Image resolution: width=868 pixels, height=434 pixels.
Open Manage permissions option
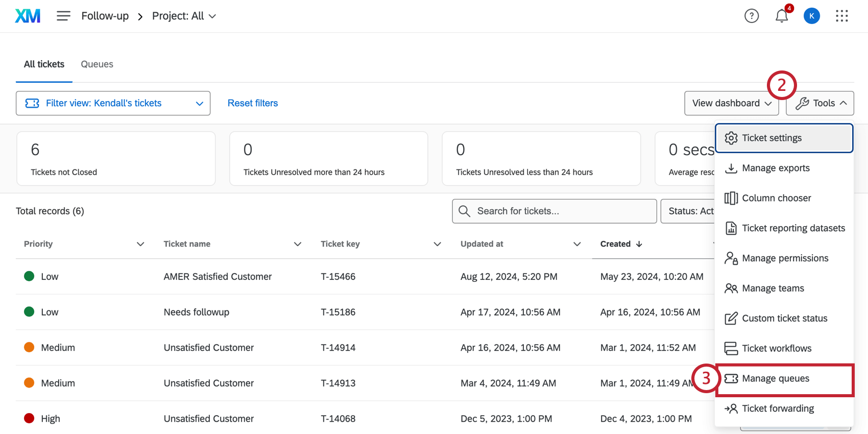(785, 258)
